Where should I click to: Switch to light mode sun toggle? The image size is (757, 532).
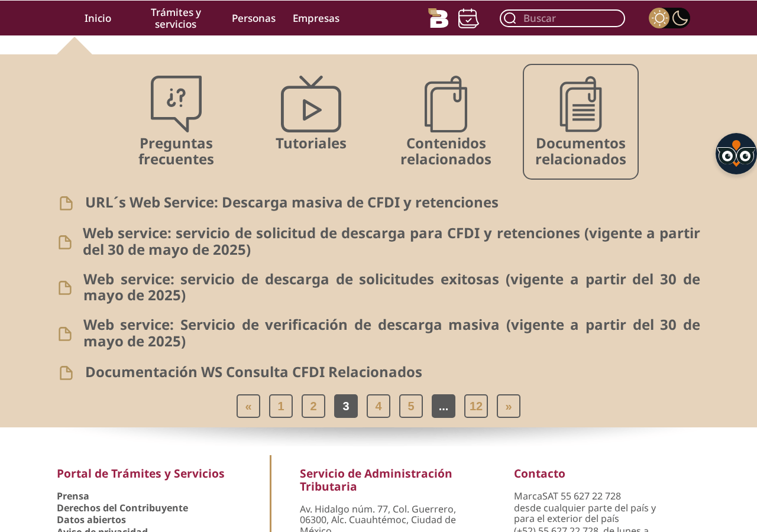click(x=659, y=18)
